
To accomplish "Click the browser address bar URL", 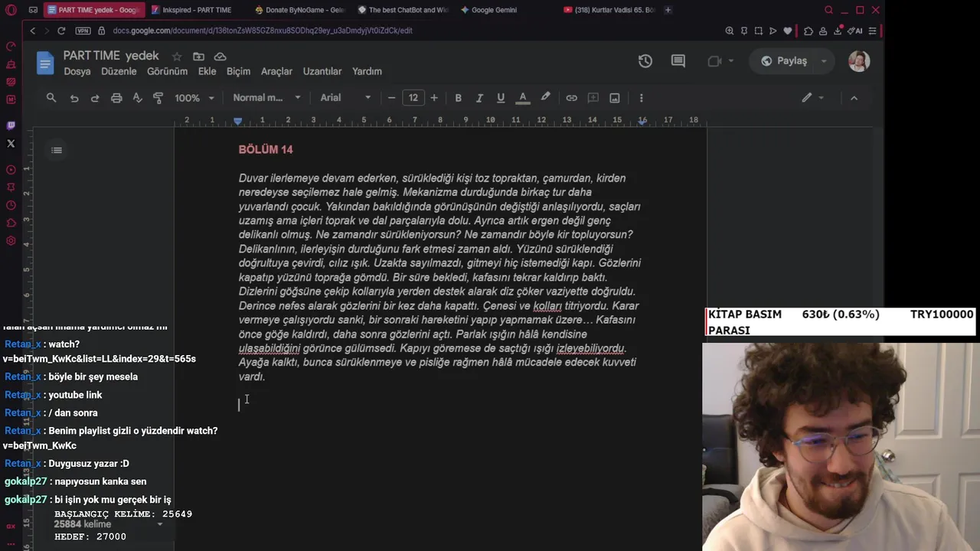I will tap(263, 31).
